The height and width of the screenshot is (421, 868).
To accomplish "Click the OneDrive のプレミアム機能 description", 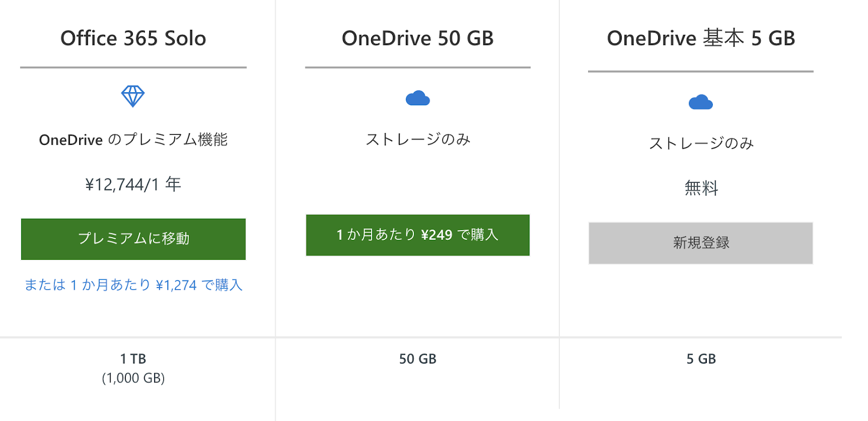I will [133, 140].
